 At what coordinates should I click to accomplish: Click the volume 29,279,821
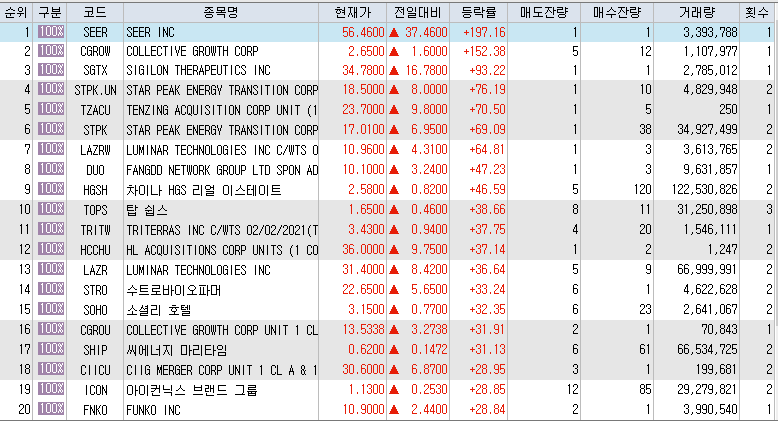tap(708, 390)
